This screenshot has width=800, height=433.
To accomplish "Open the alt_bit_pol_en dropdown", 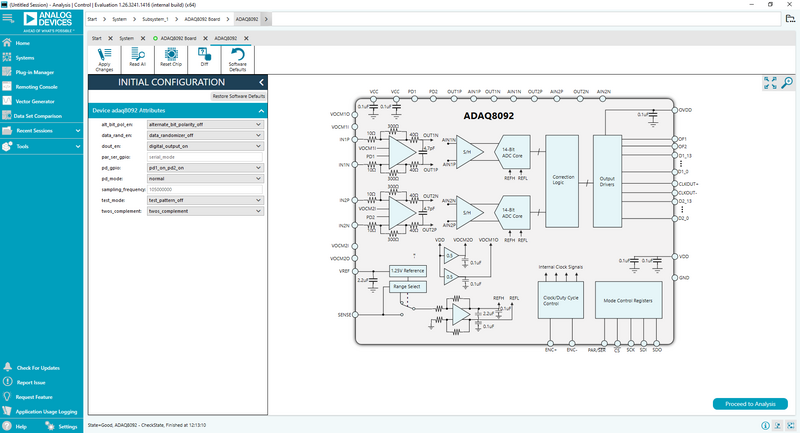I will click(x=205, y=124).
